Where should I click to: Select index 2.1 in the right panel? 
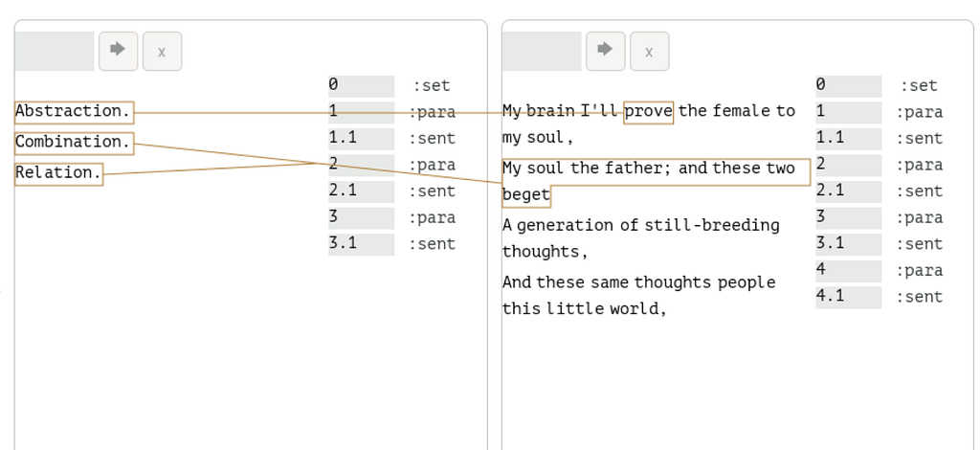click(x=849, y=191)
